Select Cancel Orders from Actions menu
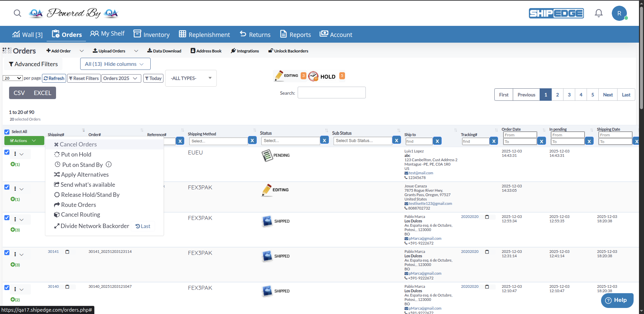The width and height of the screenshot is (644, 314). 78,144
